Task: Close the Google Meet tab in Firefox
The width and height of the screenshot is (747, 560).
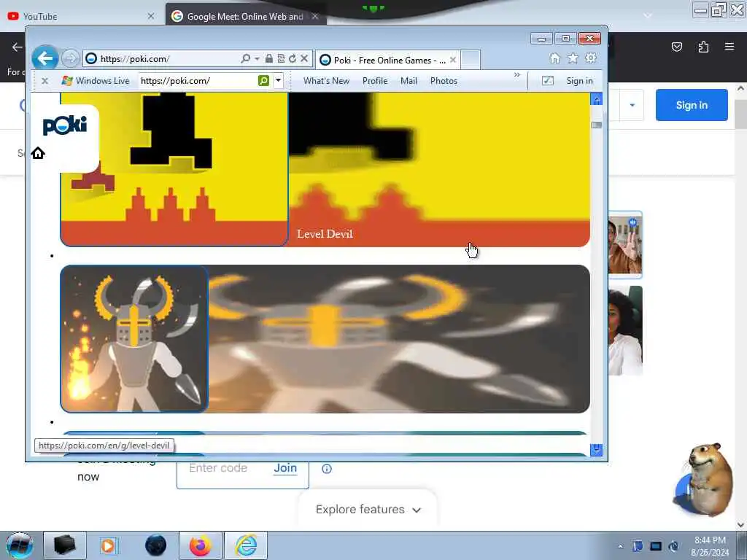Action: pos(315,16)
